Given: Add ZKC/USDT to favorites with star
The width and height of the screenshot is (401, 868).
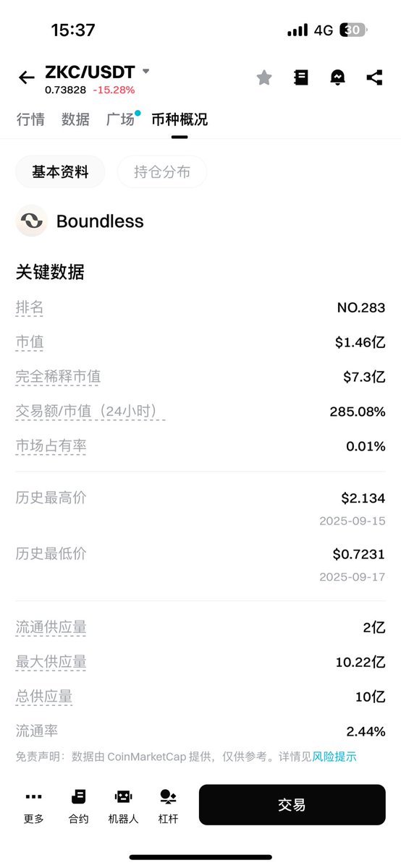Looking at the screenshot, I should 264,77.
